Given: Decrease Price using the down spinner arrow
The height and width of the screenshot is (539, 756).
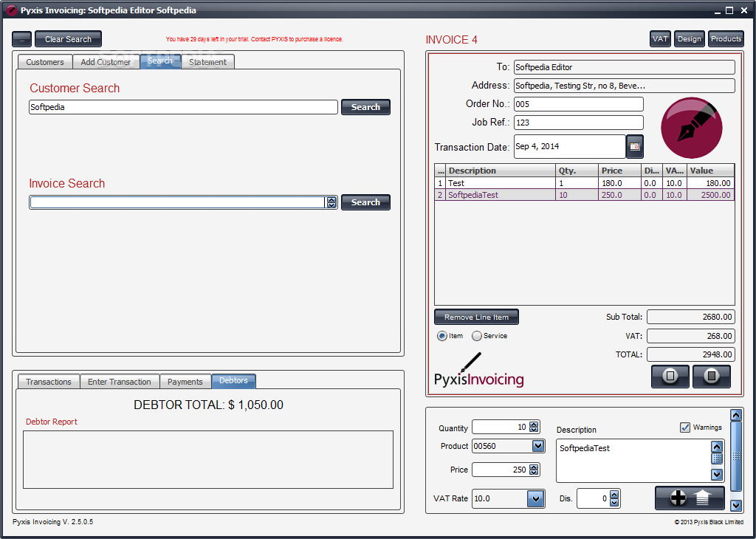Looking at the screenshot, I should click(534, 473).
